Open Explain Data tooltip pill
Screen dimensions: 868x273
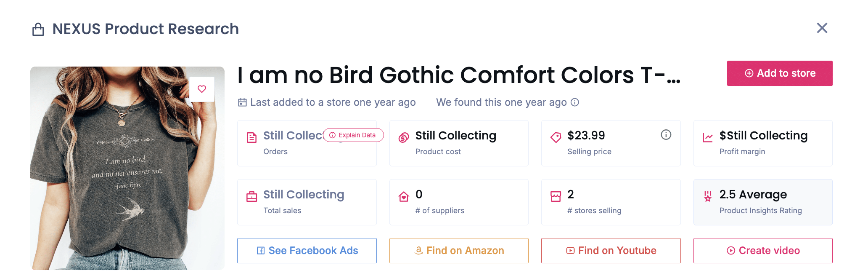pos(353,135)
